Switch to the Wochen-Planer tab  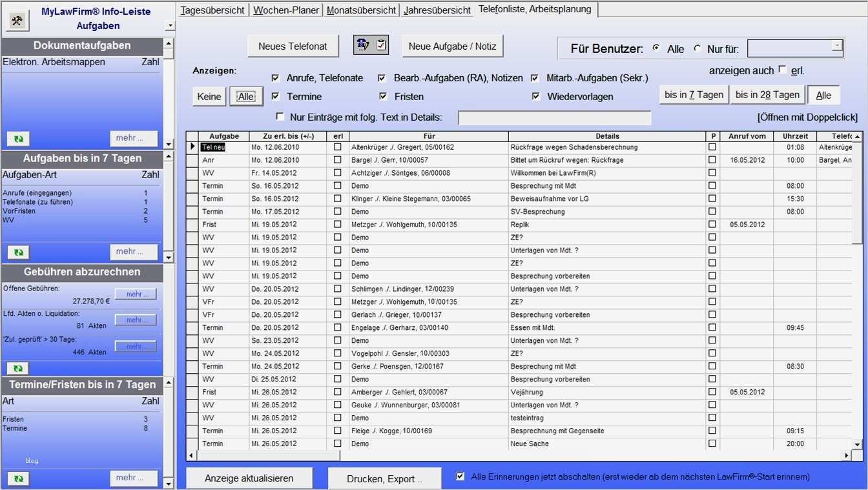[x=287, y=10]
